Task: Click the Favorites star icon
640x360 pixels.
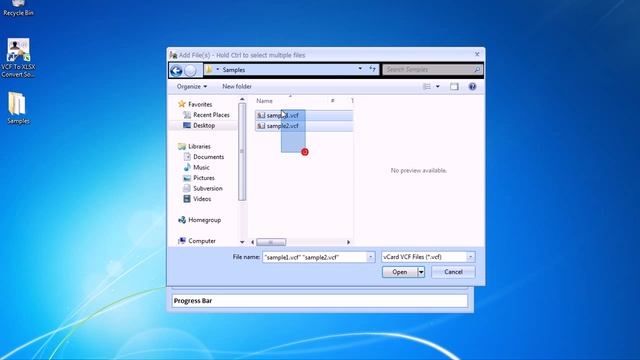Action: 182,104
